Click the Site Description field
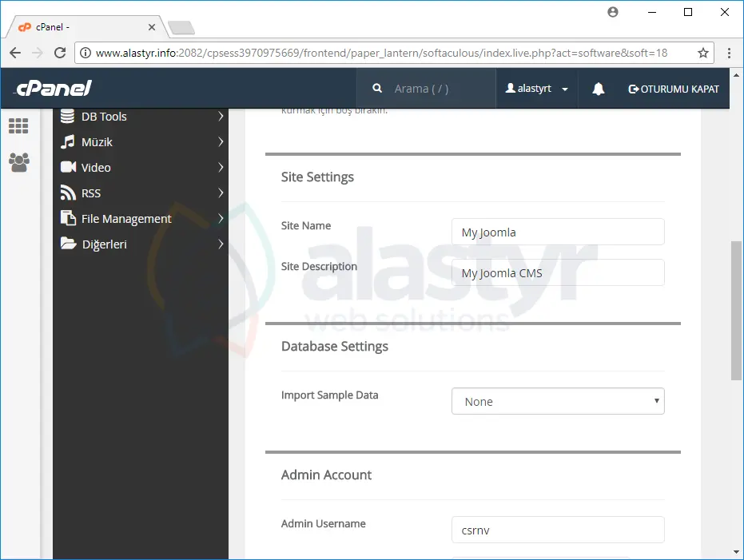Screen dimensions: 744x560 (x=558, y=272)
